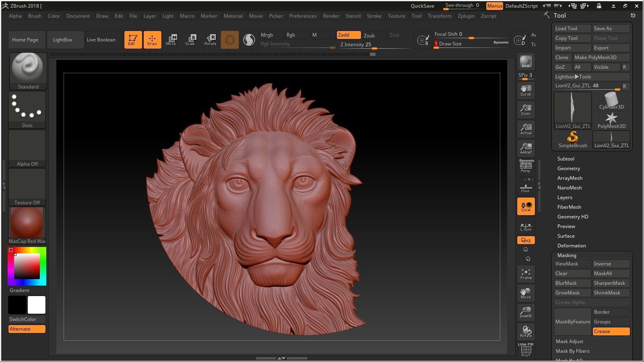Toggle PolyF wireframe display
Image resolution: width=644 pixels, height=362 pixels.
coord(526,350)
